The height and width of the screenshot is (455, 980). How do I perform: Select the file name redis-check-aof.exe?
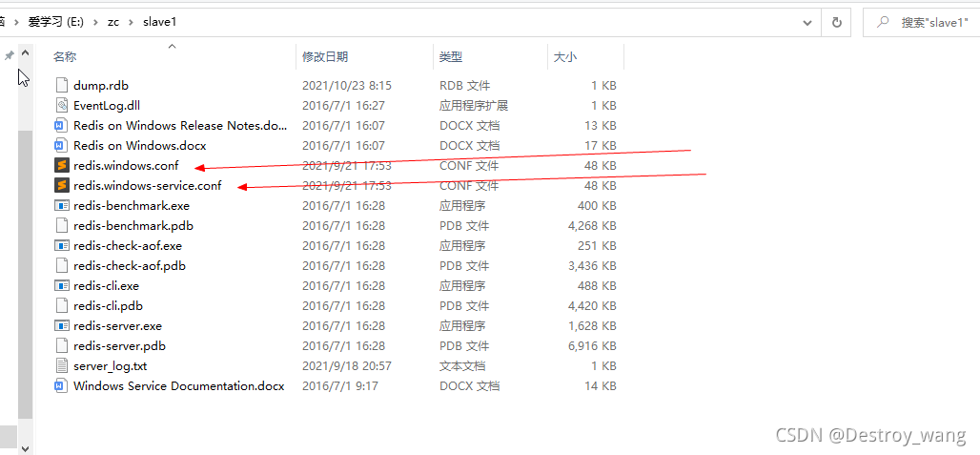[x=128, y=246]
